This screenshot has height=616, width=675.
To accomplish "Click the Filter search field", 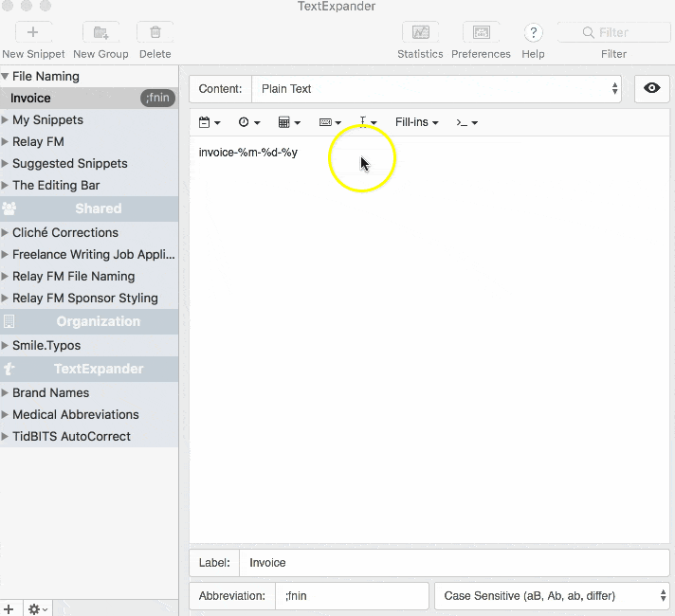I will pyautogui.click(x=614, y=32).
